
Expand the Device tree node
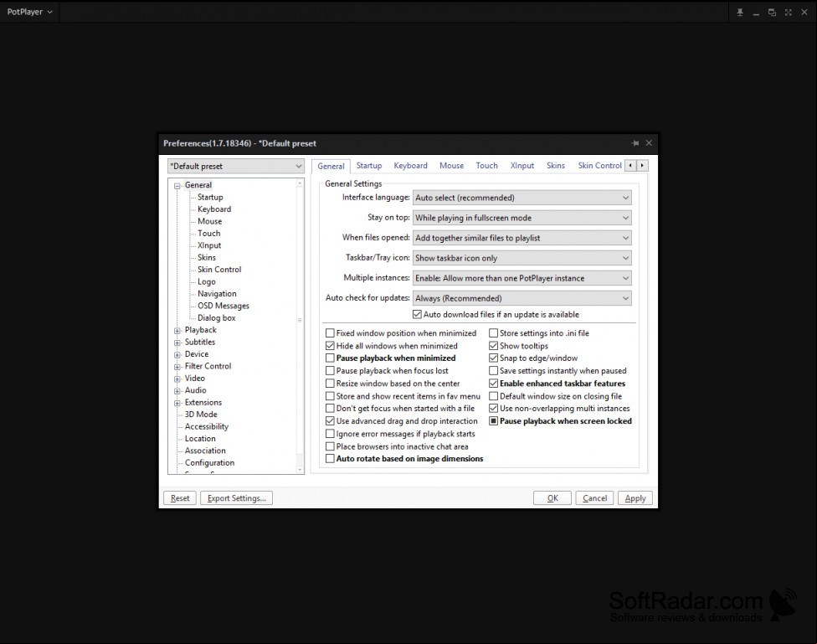coord(177,354)
